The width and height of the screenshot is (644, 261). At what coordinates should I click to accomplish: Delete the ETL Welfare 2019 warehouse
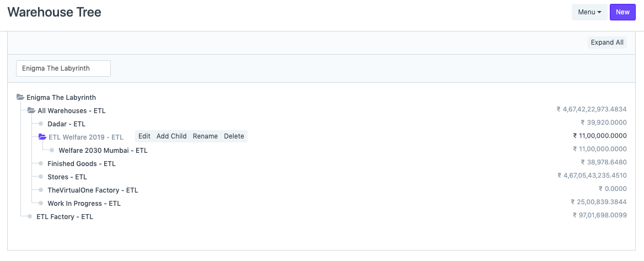[x=234, y=136]
